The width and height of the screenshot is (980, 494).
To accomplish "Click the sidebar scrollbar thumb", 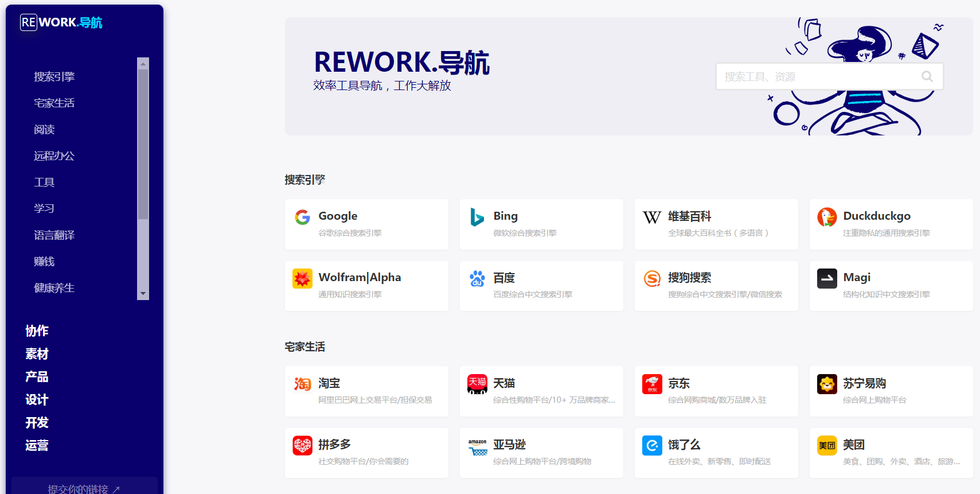I will (143, 143).
